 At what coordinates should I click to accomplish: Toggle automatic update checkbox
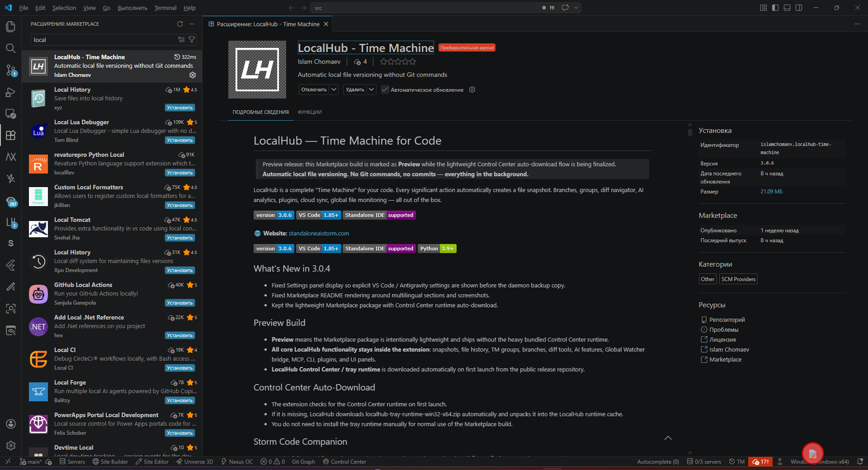[385, 89]
